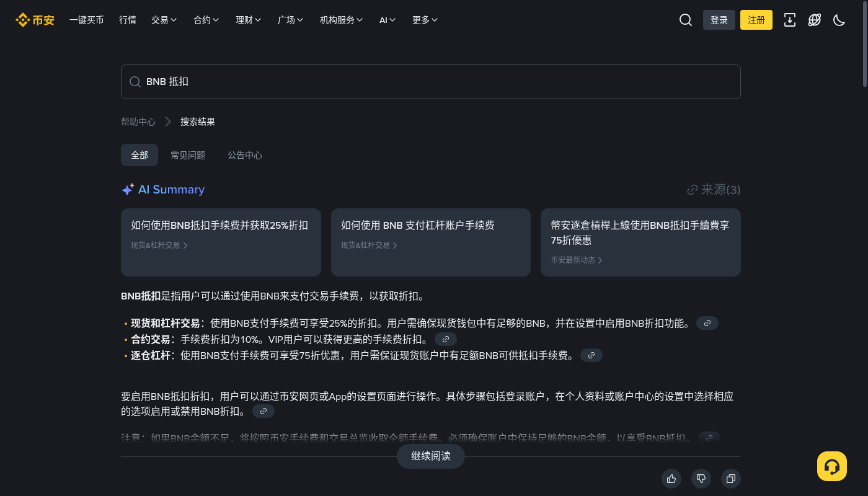Go to 帮助中心 breadcrumb link

[x=138, y=122]
